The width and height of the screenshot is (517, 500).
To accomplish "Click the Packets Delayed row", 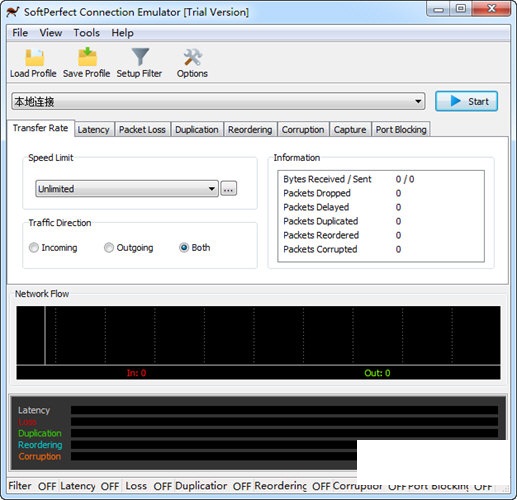I will [342, 207].
